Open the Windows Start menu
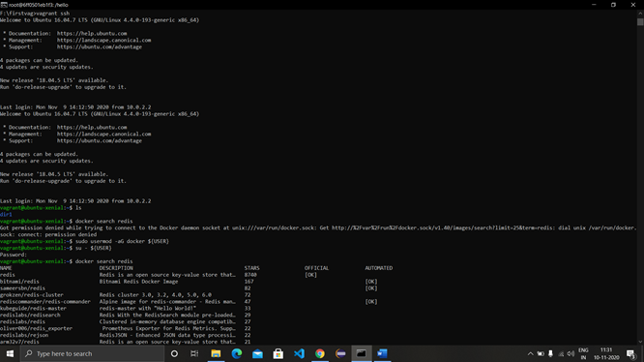 (10, 353)
